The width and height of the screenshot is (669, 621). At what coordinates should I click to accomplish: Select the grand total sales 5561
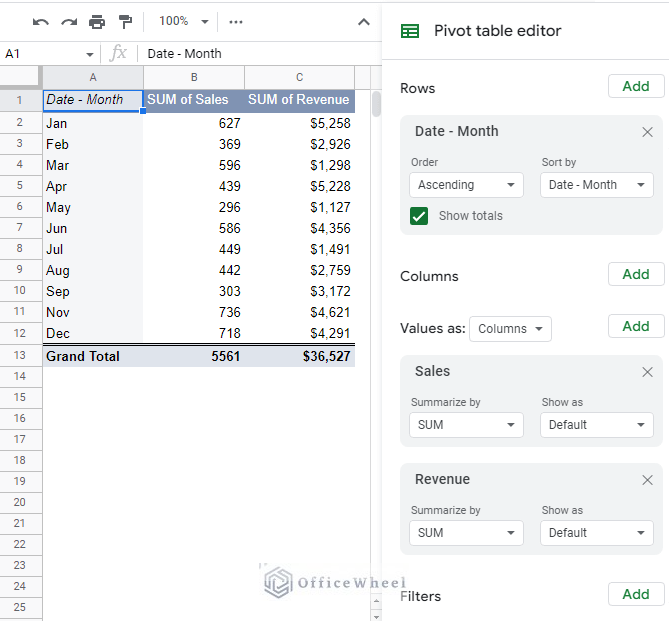click(194, 356)
